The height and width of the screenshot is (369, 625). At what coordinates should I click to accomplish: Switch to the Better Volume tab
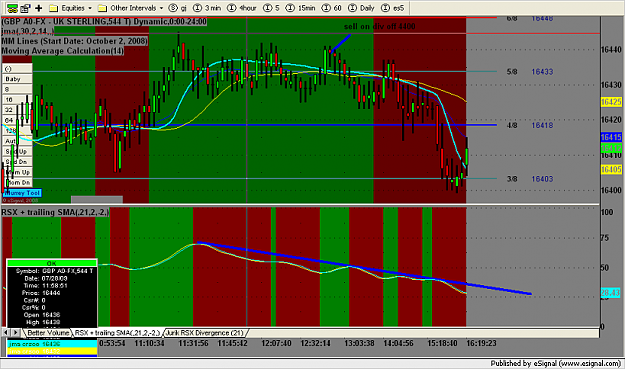pos(47,333)
